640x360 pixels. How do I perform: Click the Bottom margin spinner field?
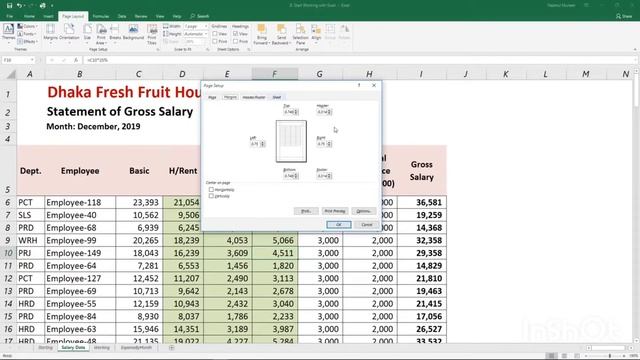[291, 176]
